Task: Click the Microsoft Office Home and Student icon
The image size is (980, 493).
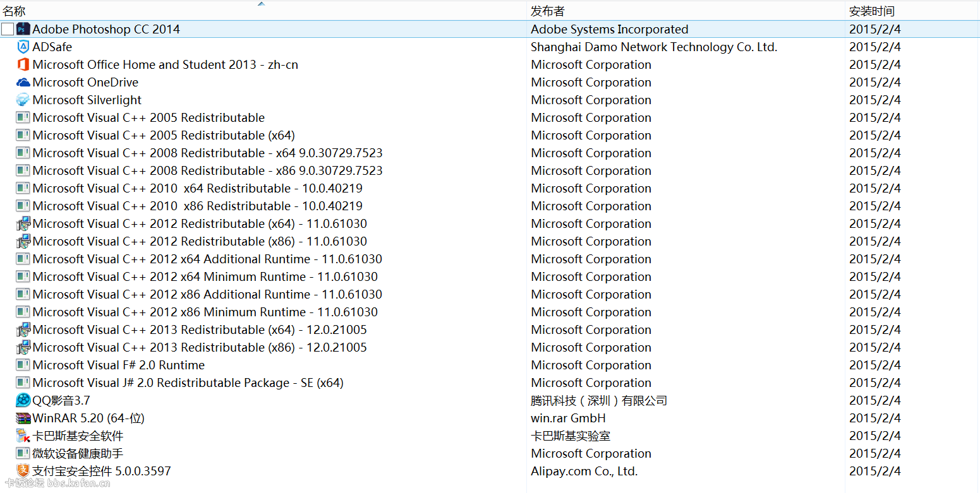Action: pos(23,64)
